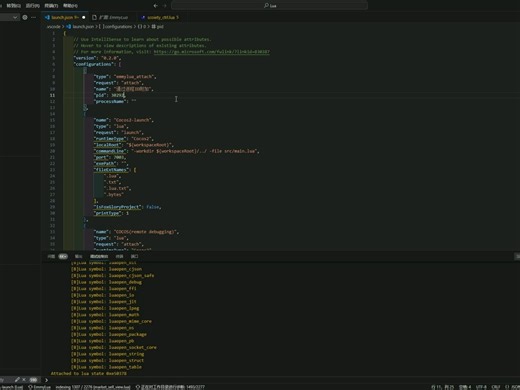Click the luaopen_cjson_safe console line
This screenshot has height=390, width=520.
[112, 276]
